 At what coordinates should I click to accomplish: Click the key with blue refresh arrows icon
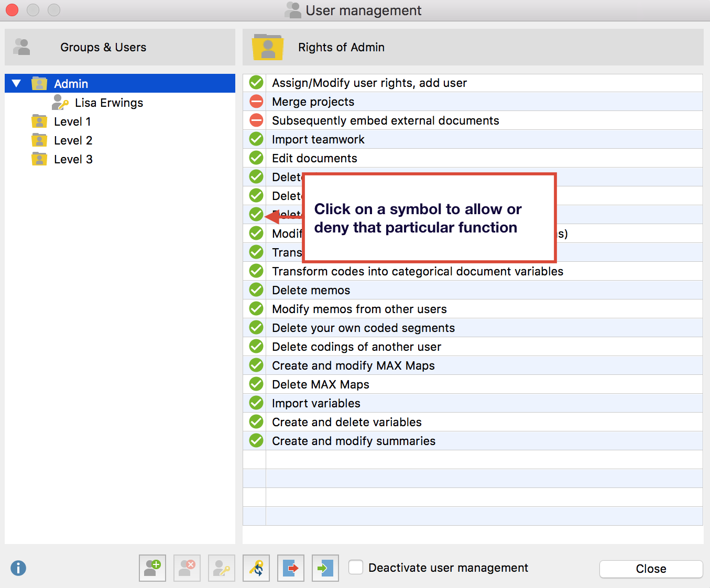click(256, 568)
